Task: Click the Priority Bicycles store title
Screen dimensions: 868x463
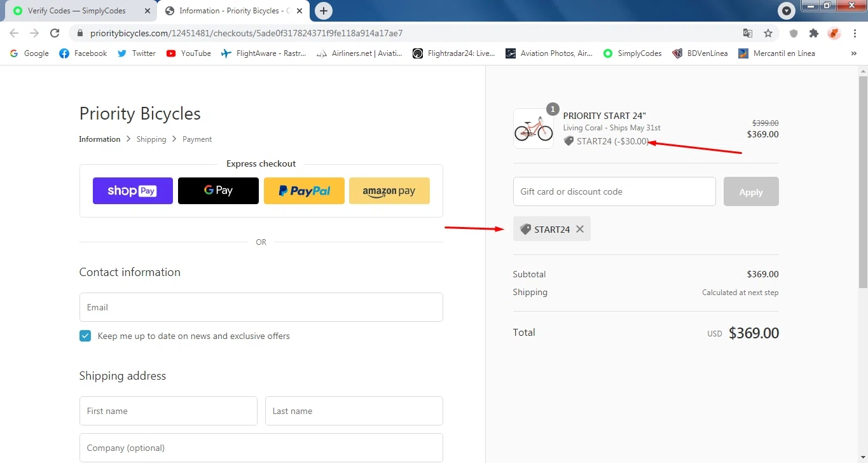Action: (140, 114)
